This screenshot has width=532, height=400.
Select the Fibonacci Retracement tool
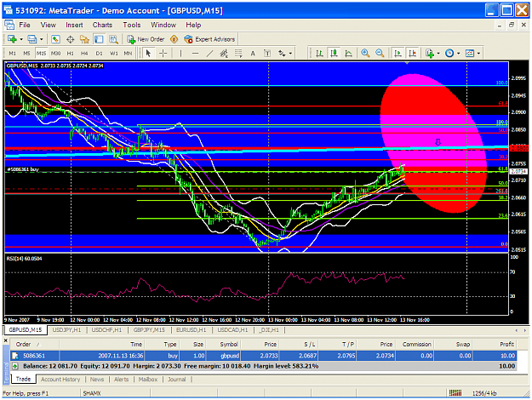coord(238,54)
